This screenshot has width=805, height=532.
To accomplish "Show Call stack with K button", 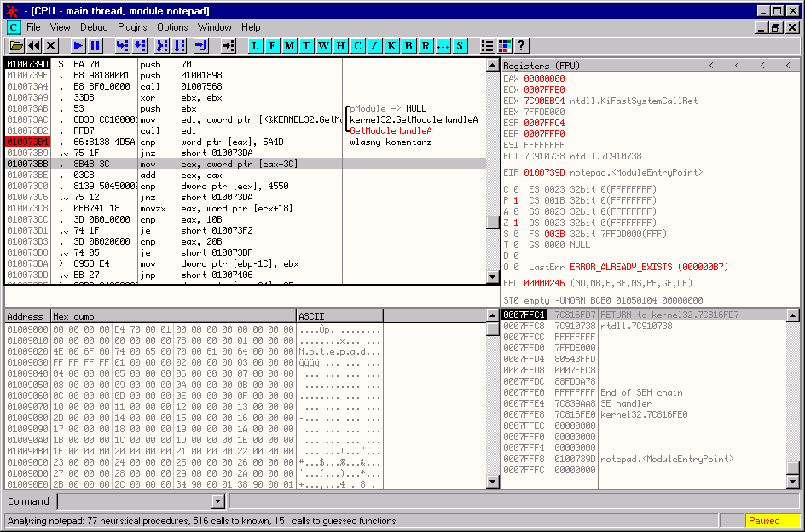I will click(x=391, y=46).
